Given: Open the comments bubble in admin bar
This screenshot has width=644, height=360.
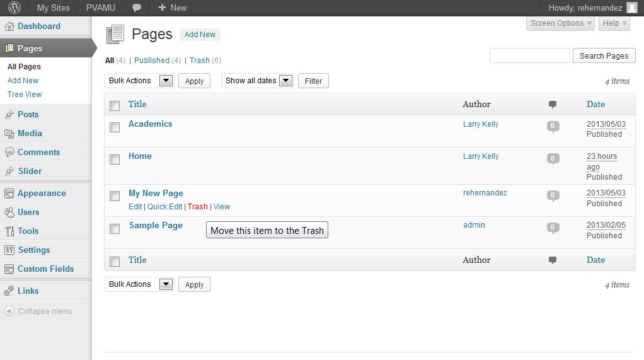Looking at the screenshot, I should 137,8.
